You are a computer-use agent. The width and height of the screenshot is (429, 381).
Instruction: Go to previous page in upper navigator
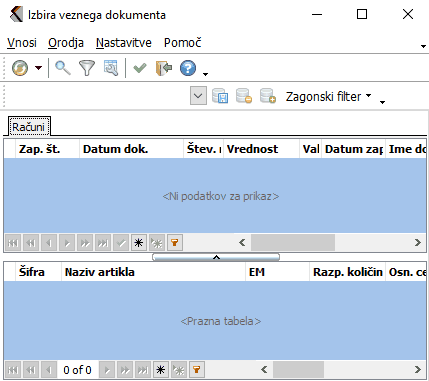tap(31, 242)
